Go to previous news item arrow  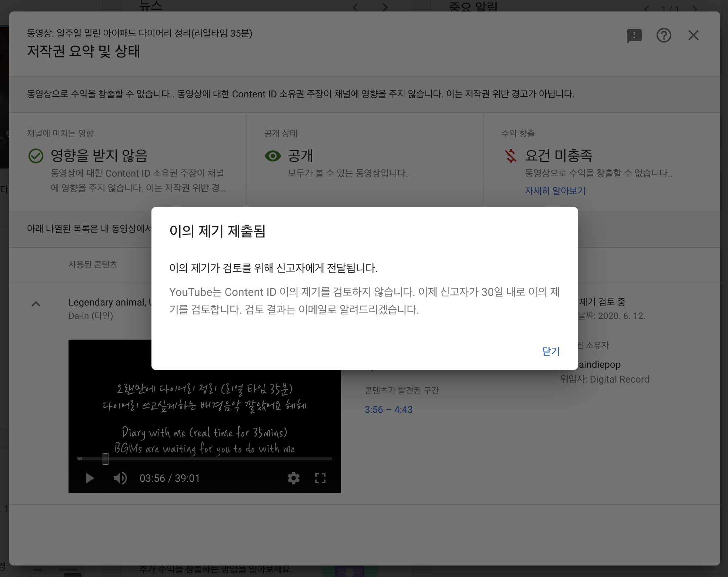355,7
